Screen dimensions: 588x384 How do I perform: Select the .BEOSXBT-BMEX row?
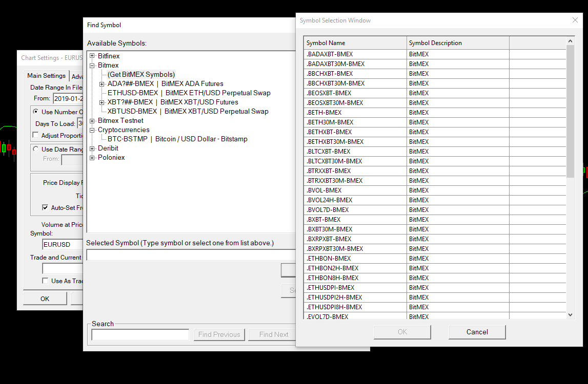[435, 93]
